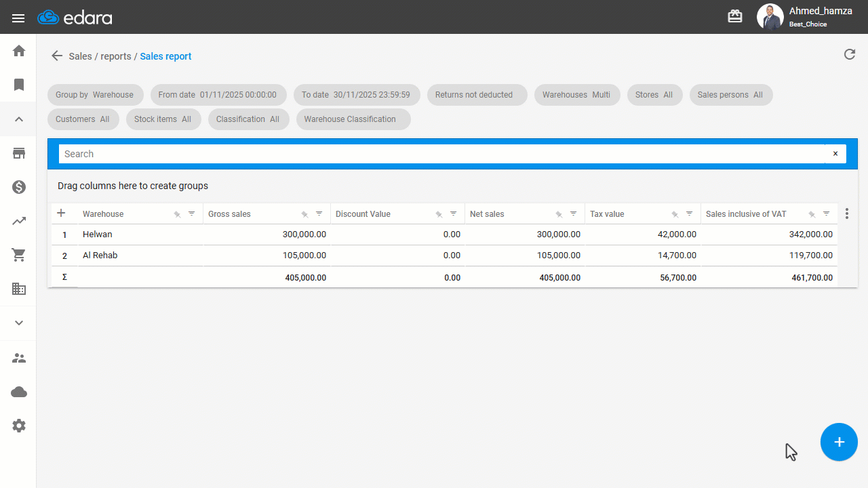Open the people sidebar icon
This screenshot has height=488, width=868.
point(19,358)
